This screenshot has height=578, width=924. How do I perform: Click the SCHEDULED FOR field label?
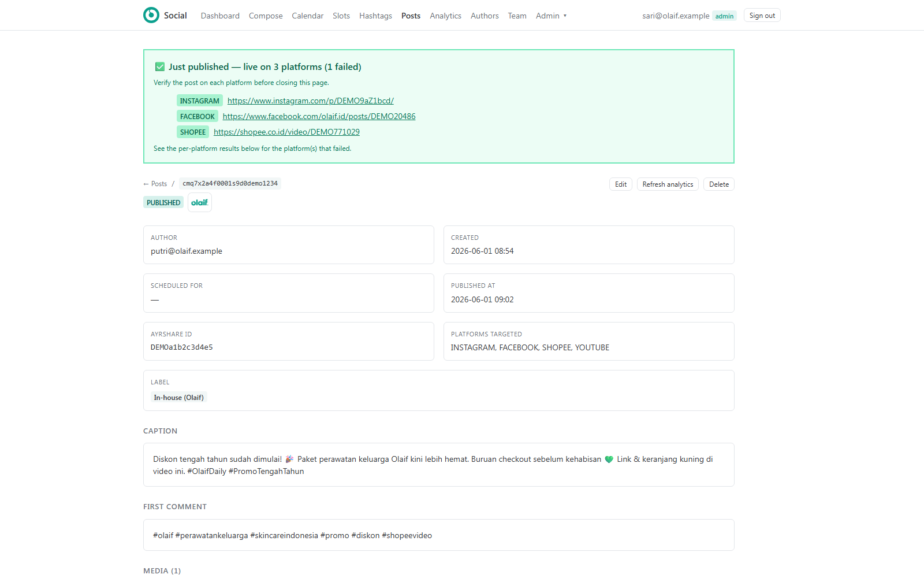[x=177, y=286]
